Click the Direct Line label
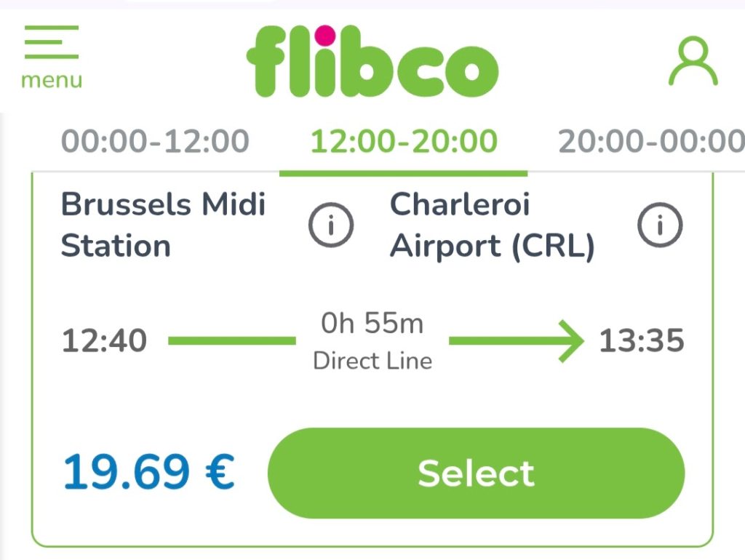The height and width of the screenshot is (560, 745). point(372,361)
